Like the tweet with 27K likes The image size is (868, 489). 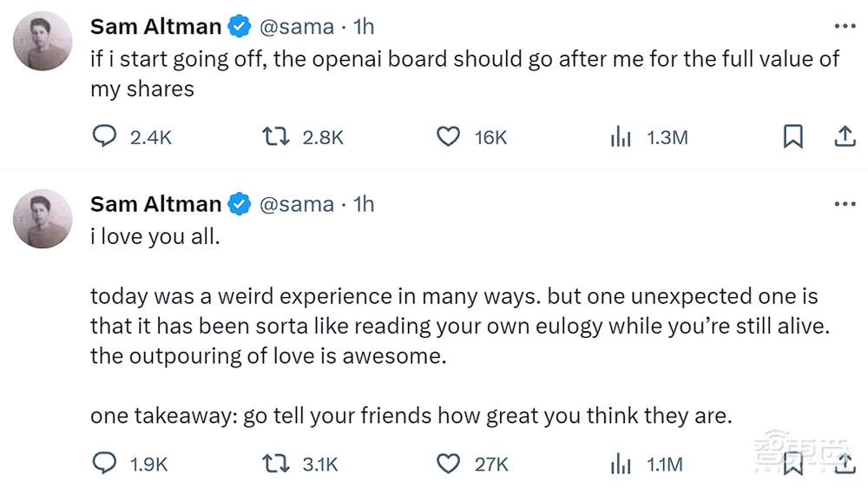448,465
